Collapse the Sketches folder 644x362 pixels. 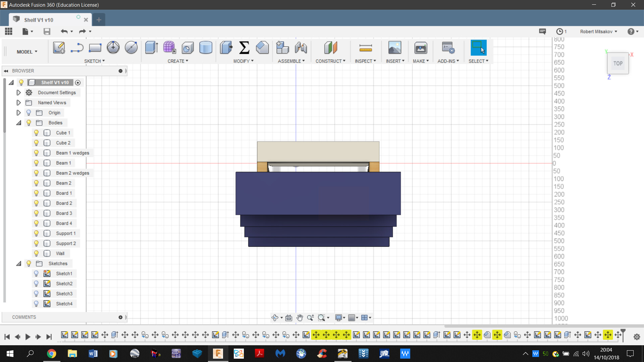[18, 263]
